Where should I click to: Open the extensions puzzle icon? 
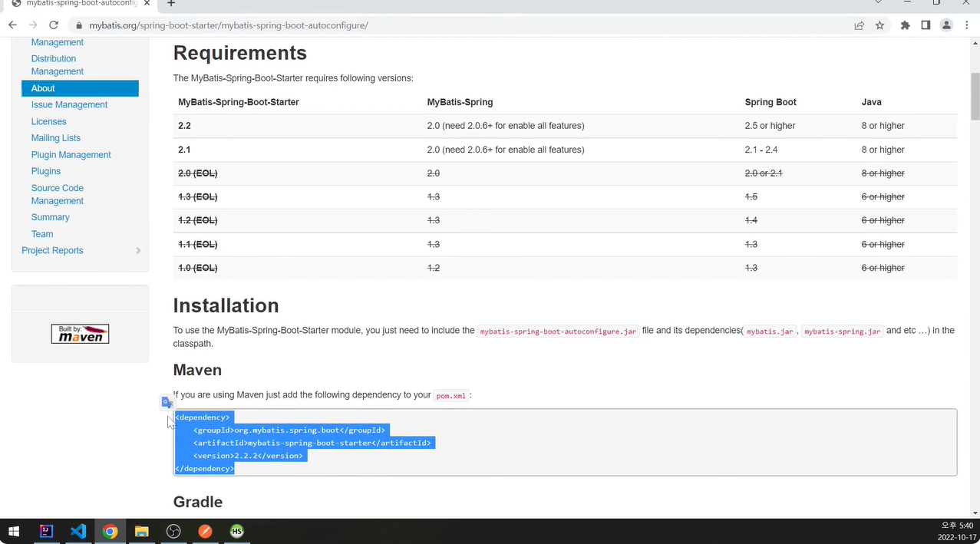tap(906, 25)
